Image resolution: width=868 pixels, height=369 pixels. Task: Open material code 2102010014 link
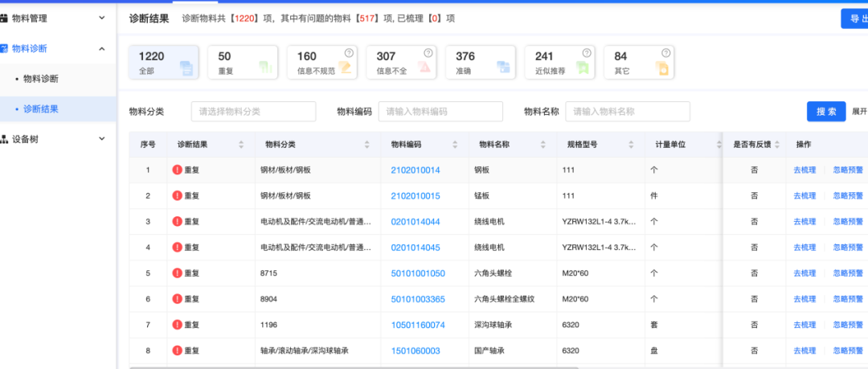pos(416,170)
